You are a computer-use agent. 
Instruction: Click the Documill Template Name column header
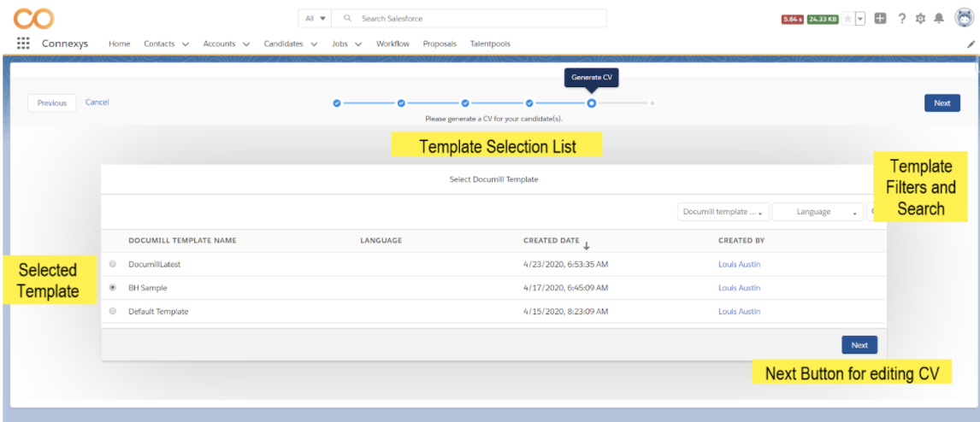(x=182, y=240)
